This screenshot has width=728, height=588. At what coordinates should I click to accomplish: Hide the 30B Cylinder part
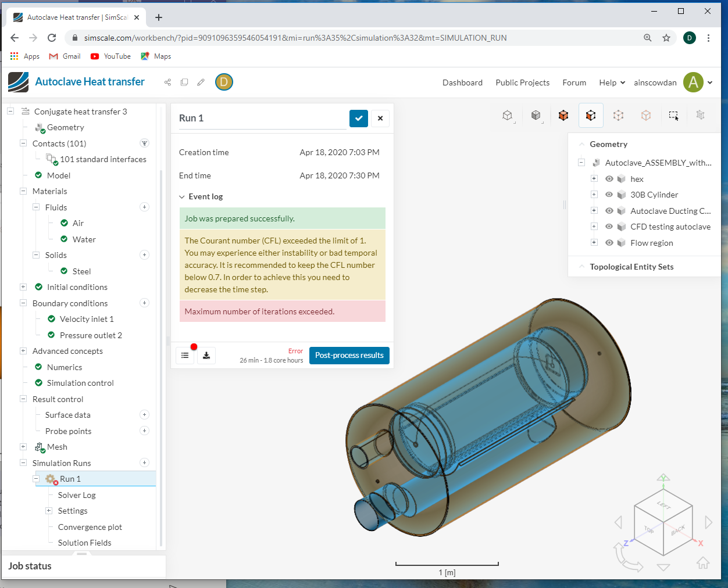tap(609, 195)
